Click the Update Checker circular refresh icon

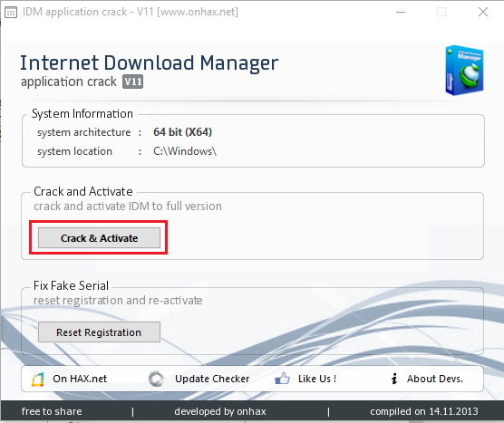(x=156, y=379)
